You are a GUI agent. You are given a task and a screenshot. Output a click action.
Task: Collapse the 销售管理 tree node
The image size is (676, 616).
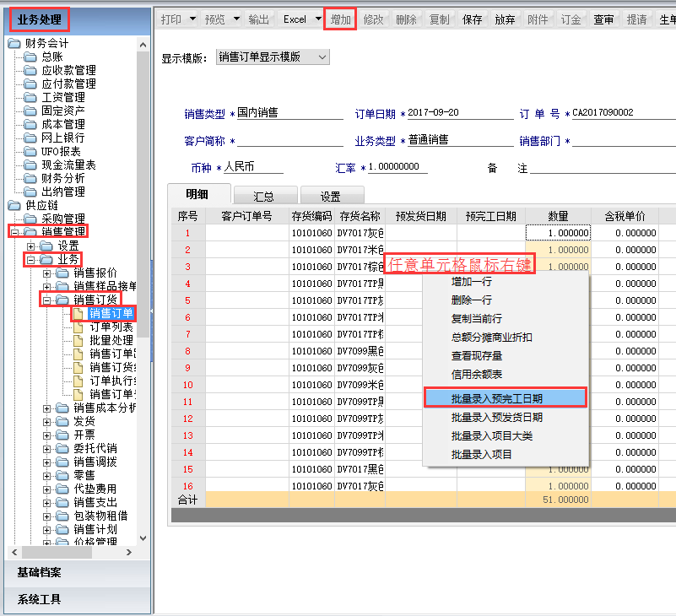(x=14, y=232)
